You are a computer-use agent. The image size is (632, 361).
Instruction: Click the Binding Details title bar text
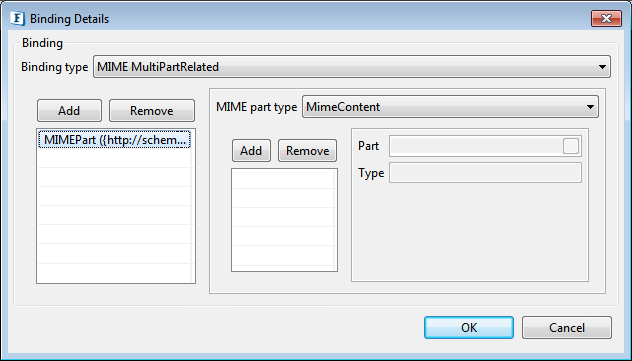[69, 19]
